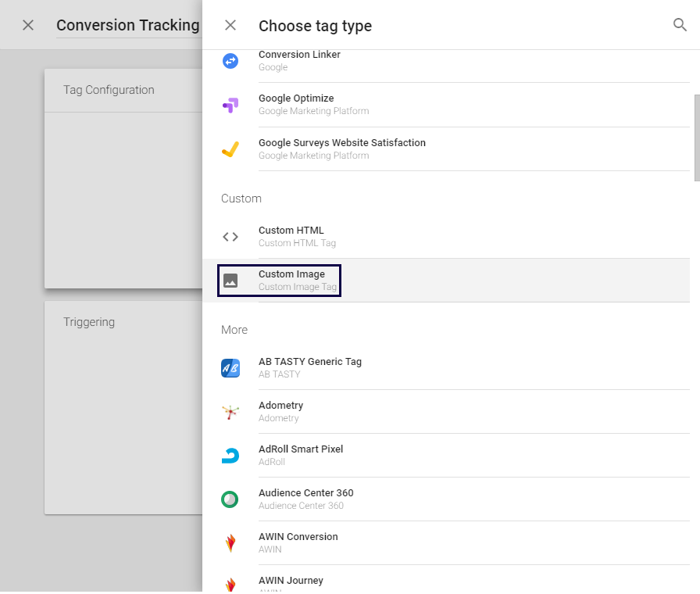Select Google Surveys Website Satisfaction tag type
The height and width of the screenshot is (594, 700).
(x=342, y=143)
